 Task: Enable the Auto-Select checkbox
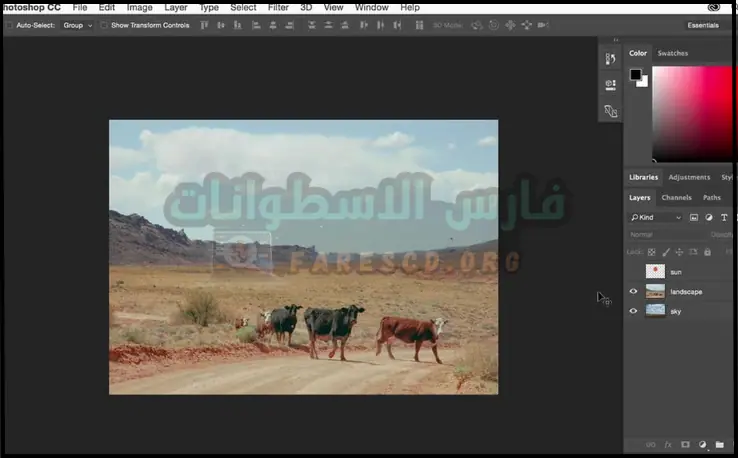point(9,25)
